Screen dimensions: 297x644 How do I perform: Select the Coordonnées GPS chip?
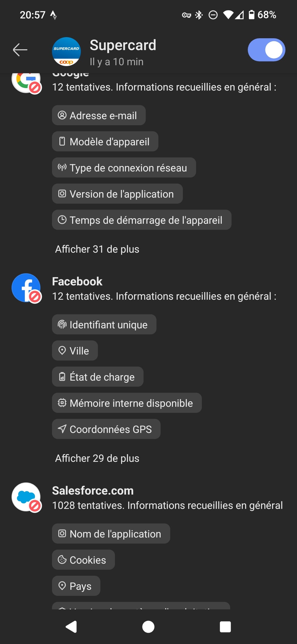tap(106, 429)
